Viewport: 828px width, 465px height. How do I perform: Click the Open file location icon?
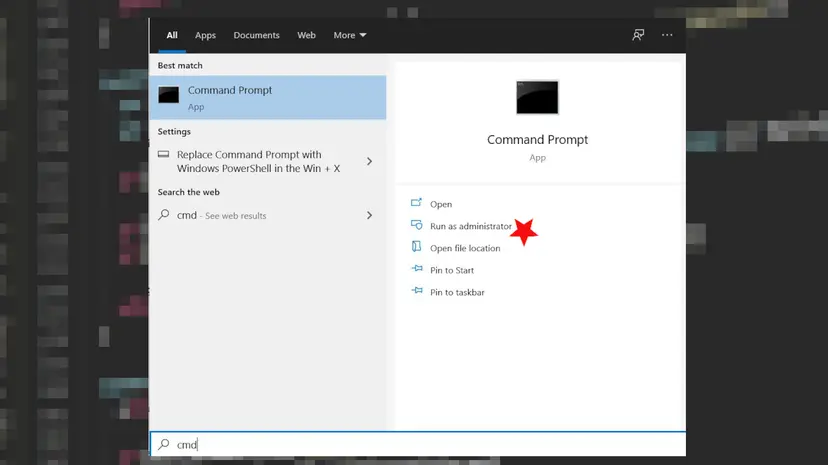pos(416,246)
